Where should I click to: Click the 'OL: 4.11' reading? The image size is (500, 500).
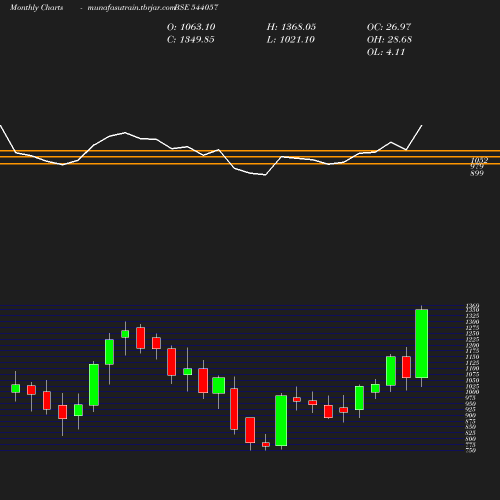386,52
